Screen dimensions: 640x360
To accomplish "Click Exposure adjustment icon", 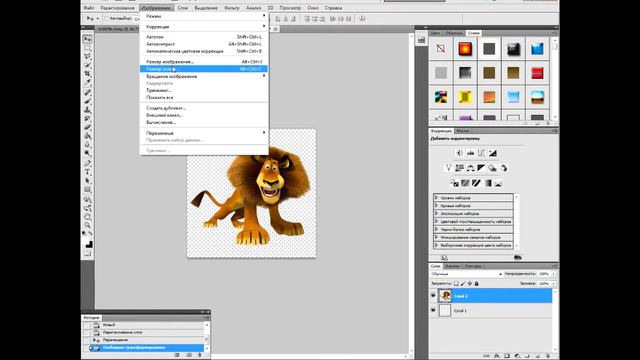I will [493, 153].
